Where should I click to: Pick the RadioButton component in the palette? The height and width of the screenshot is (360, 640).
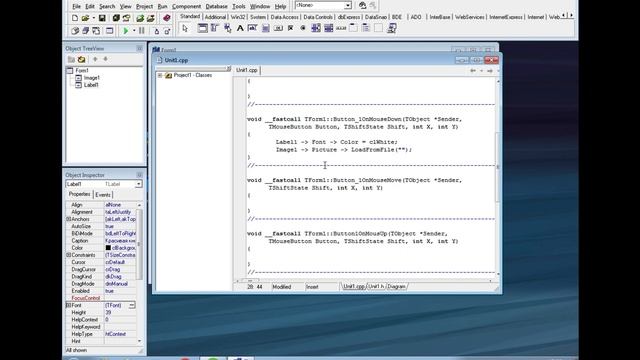click(303, 28)
